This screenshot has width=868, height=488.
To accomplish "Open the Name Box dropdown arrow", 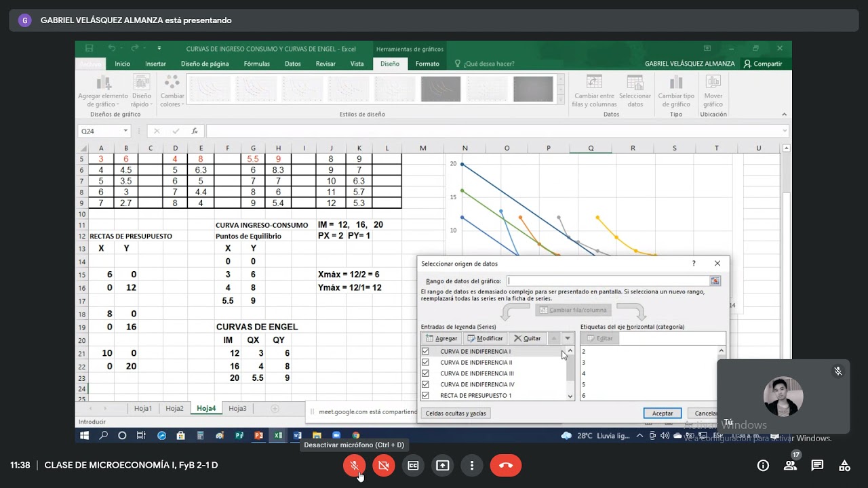I will click(125, 131).
